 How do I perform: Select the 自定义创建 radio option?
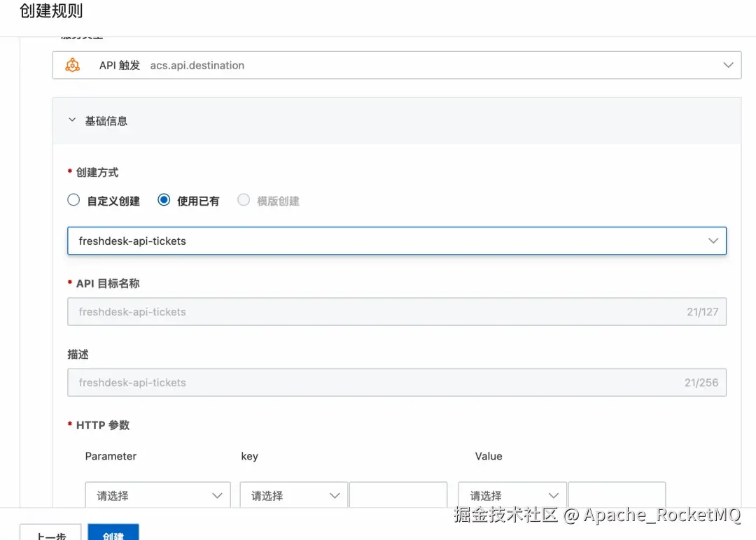[x=73, y=200]
